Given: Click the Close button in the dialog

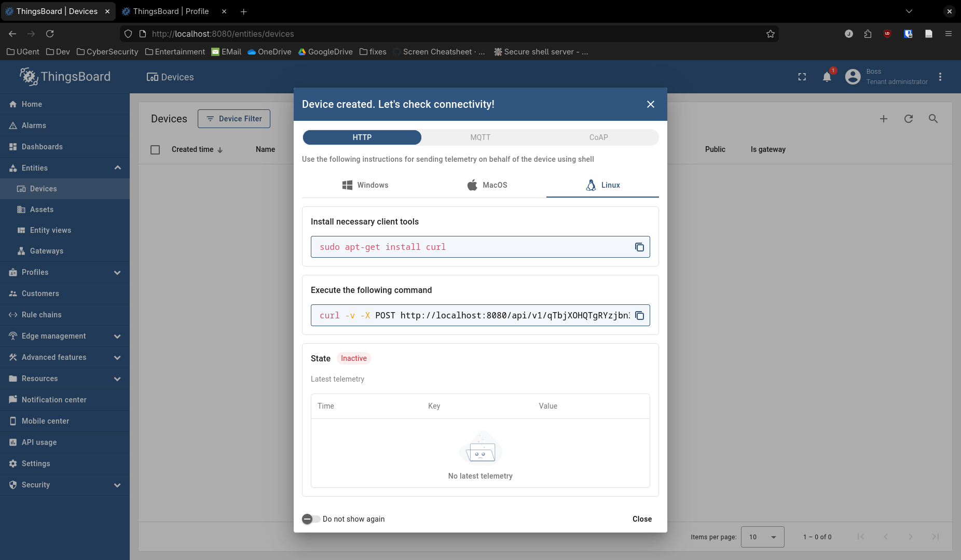Looking at the screenshot, I should (642, 519).
